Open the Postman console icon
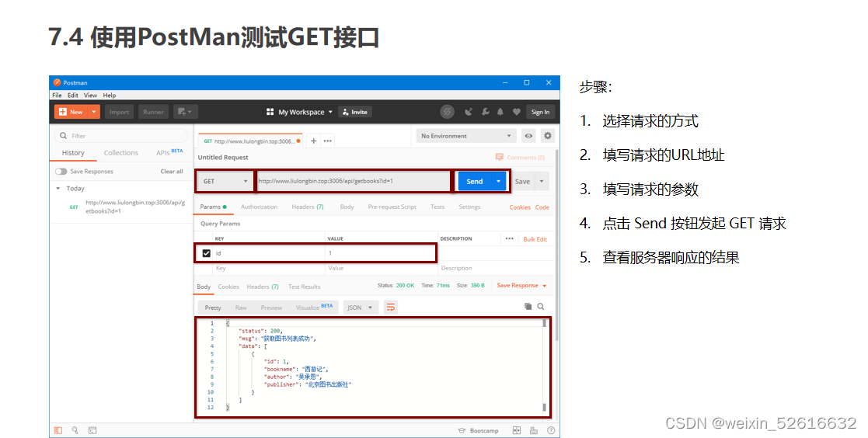 pos(92,430)
